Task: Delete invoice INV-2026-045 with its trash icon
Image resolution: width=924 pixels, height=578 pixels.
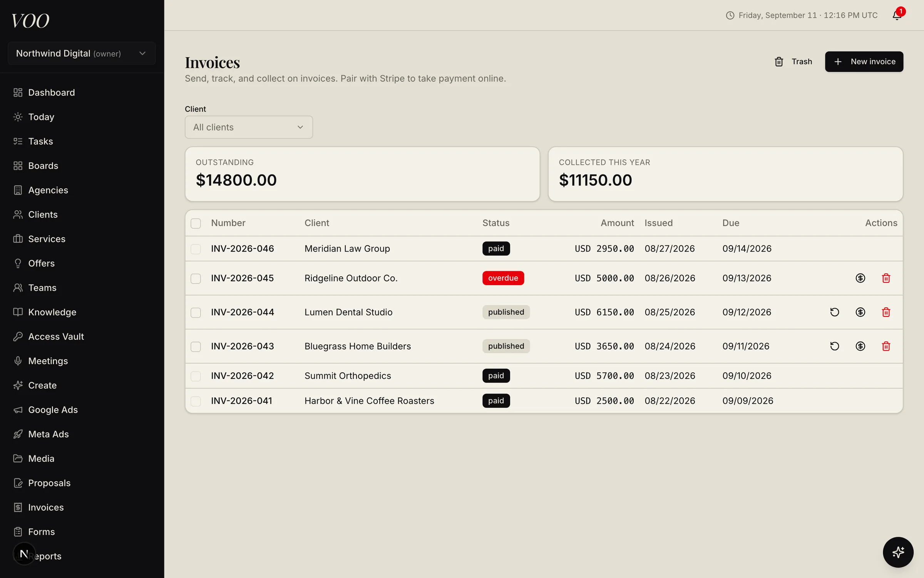Action: click(x=886, y=278)
